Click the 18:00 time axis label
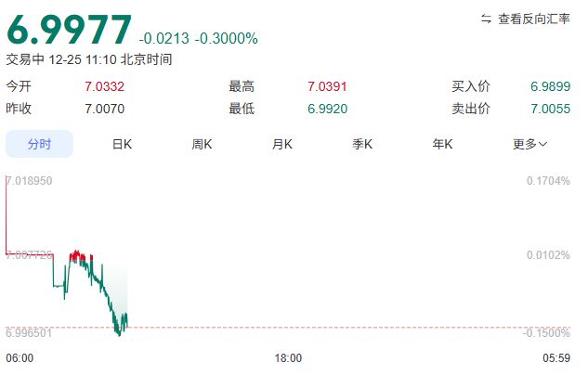 [287, 357]
